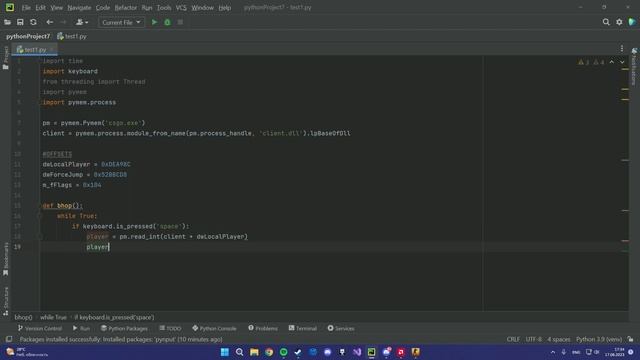Screen dimensions: 640x360
Task: Open Search Everywhere magnifier icon
Action: coord(606,22)
